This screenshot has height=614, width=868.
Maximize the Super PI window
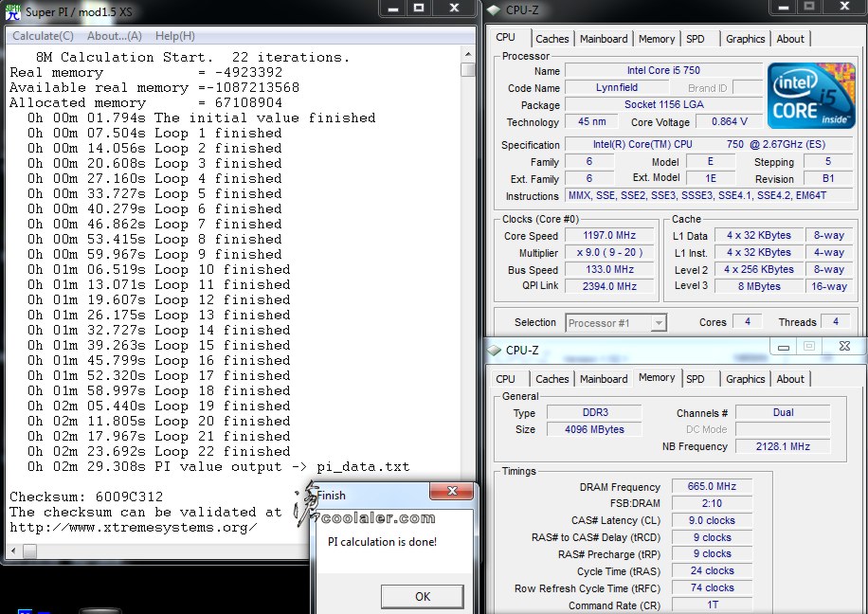point(419,9)
